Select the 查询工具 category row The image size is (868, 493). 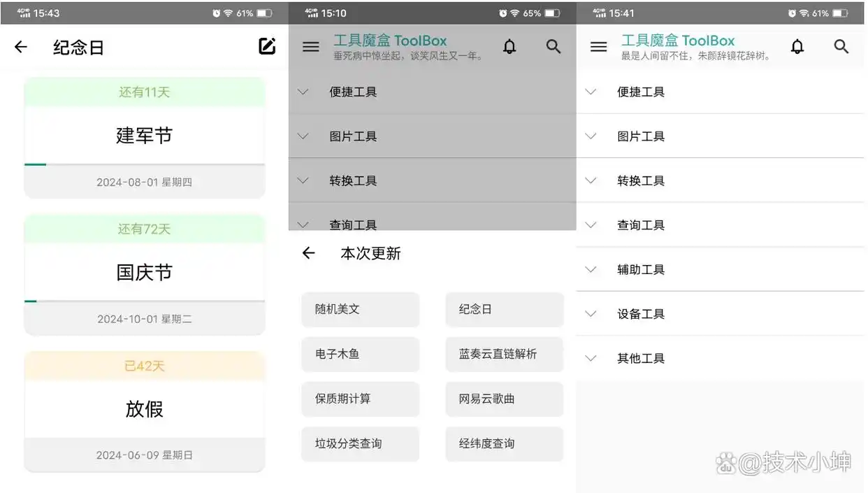tap(641, 224)
